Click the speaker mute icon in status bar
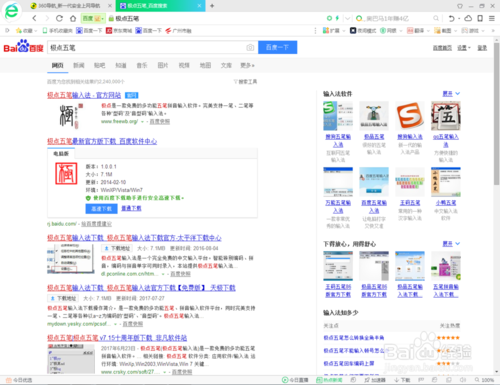The width and height of the screenshot is (500, 385). (x=463, y=380)
